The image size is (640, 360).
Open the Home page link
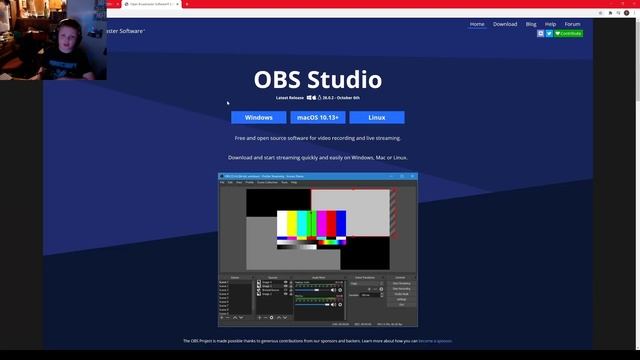point(477,24)
